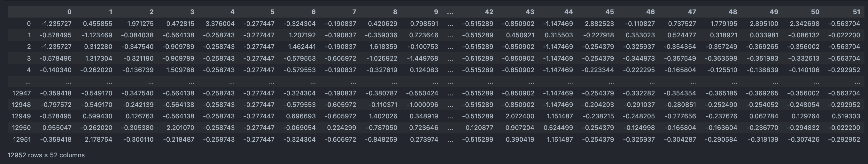This screenshot has height=164, width=868.
Task: Click column header 46
Action: click(650, 12)
